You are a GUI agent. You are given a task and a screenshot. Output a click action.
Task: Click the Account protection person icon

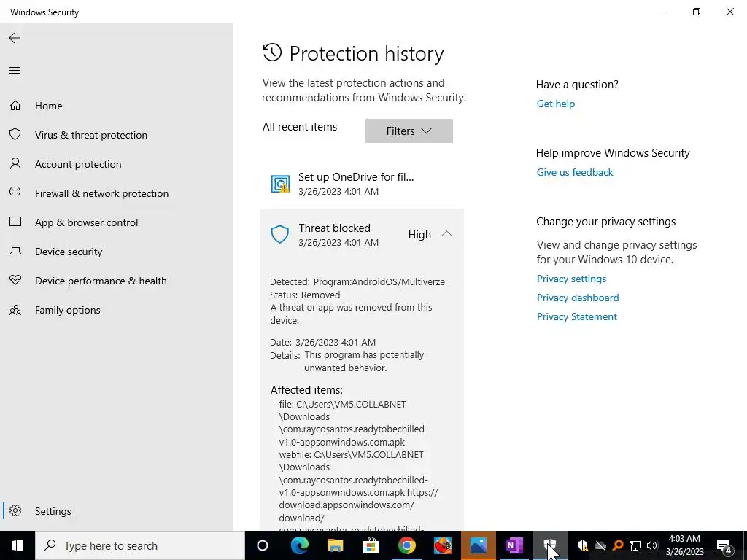pos(15,164)
